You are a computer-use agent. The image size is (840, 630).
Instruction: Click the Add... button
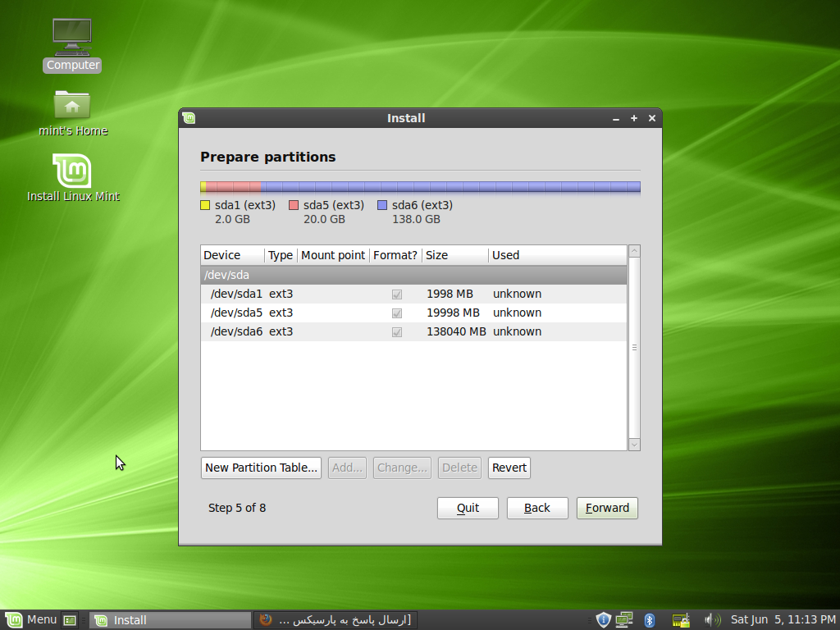[x=347, y=468]
